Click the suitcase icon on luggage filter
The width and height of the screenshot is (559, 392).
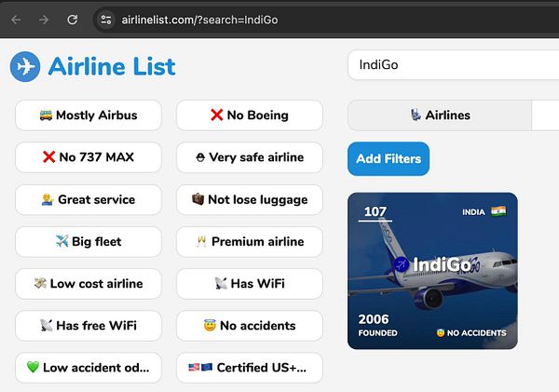198,199
